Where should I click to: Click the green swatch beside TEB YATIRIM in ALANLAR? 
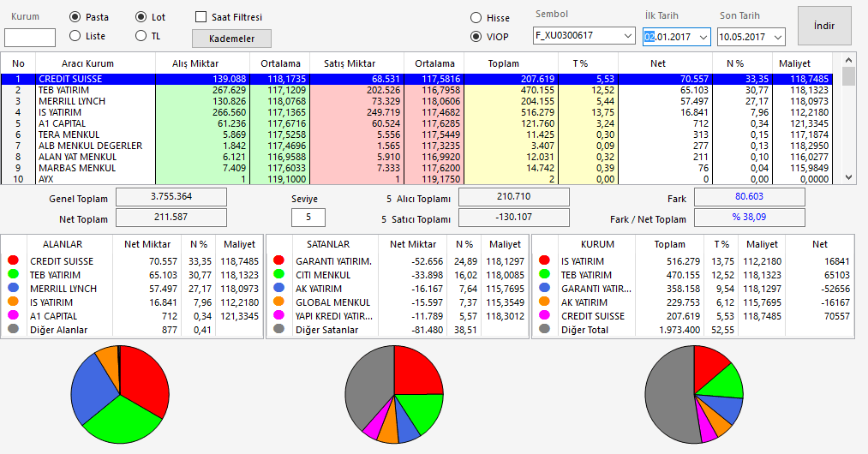click(x=14, y=274)
